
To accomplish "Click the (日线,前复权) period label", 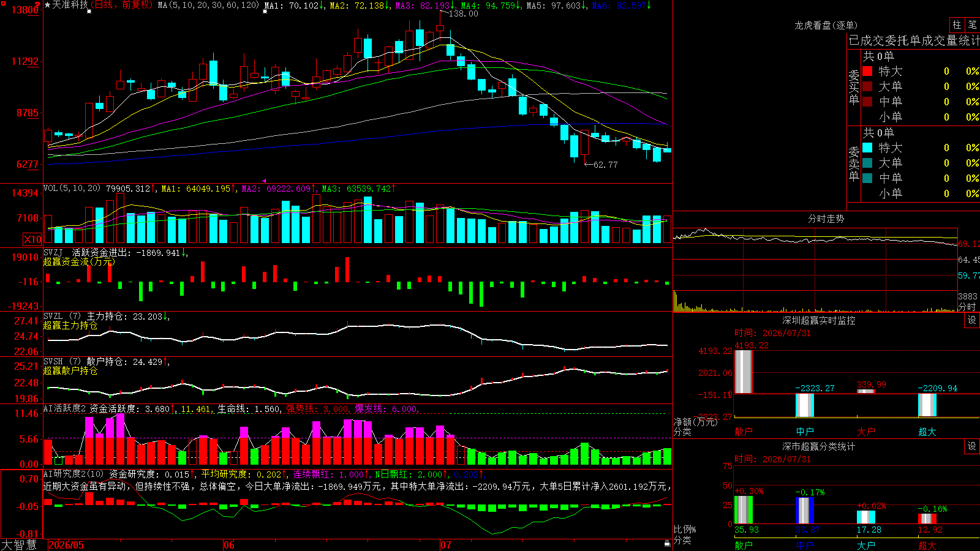I will 121,5.
